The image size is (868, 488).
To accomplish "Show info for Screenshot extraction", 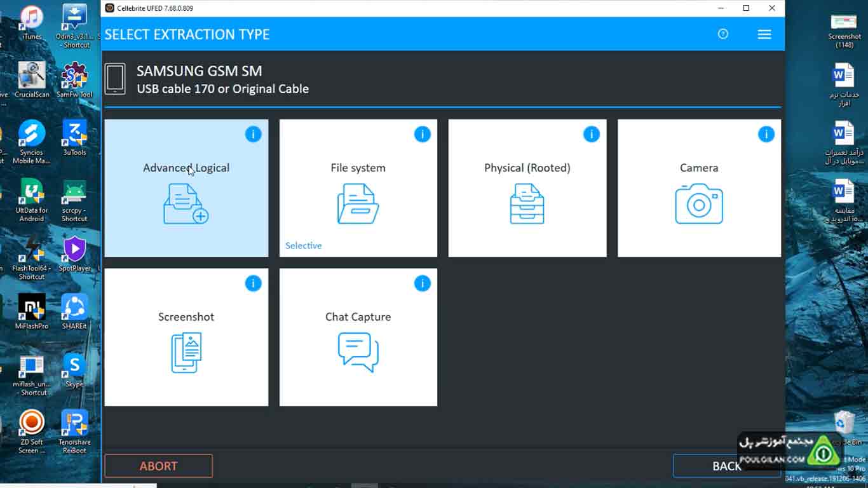I will (253, 283).
